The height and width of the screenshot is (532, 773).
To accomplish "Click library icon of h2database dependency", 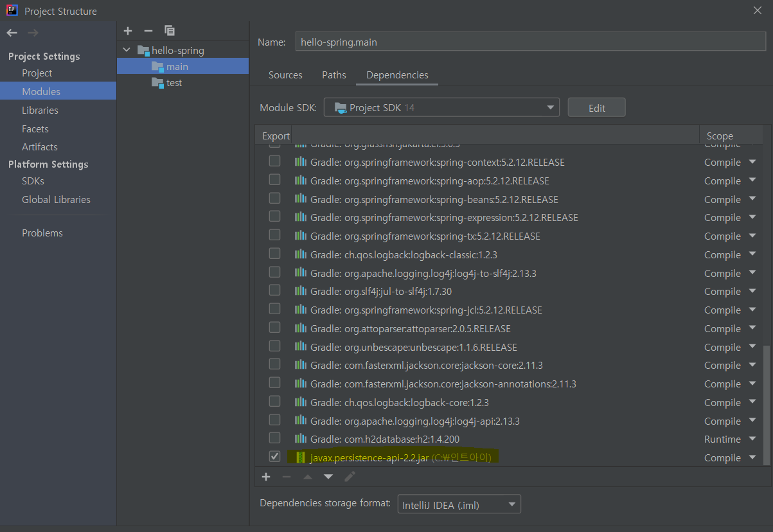I will (300, 439).
